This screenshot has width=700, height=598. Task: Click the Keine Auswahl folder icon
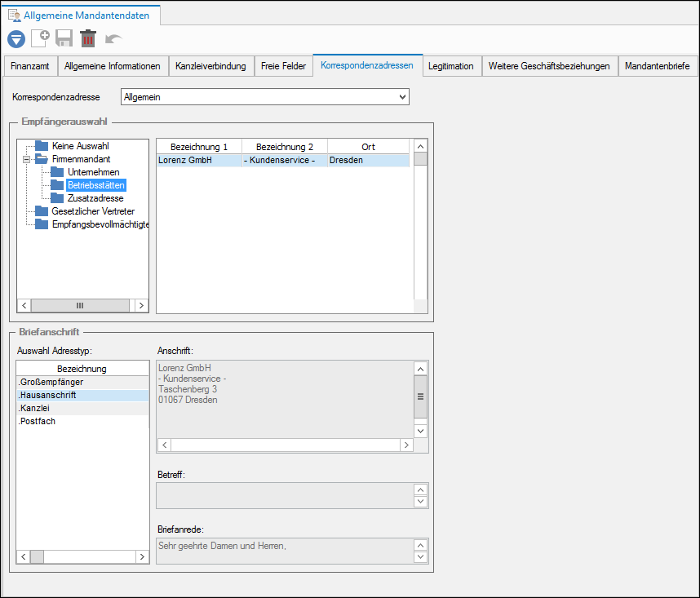42,145
